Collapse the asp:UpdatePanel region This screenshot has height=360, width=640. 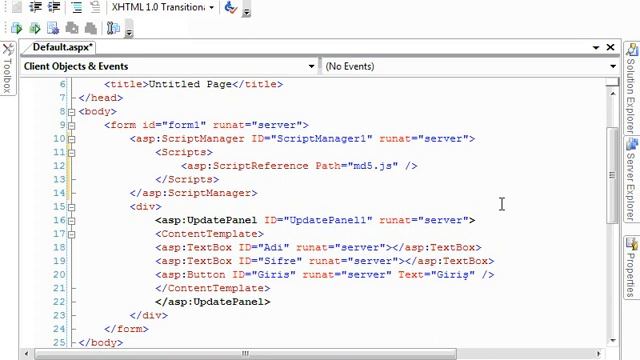click(71, 221)
